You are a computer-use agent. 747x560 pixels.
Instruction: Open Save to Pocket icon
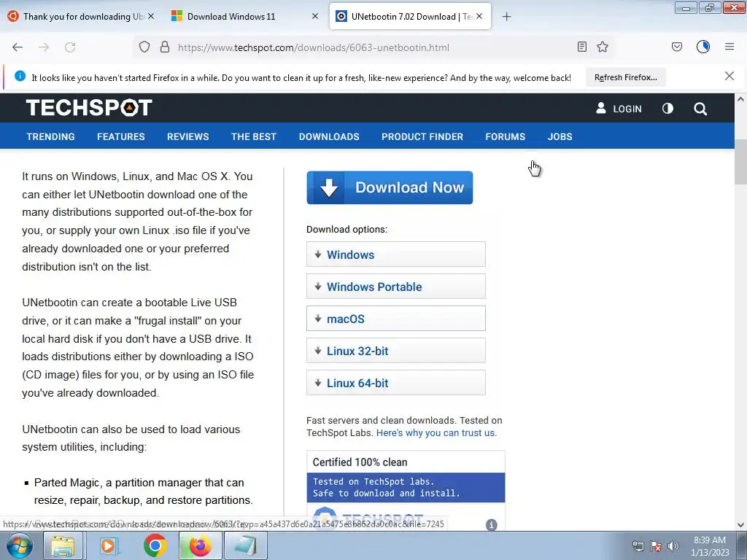coord(677,47)
